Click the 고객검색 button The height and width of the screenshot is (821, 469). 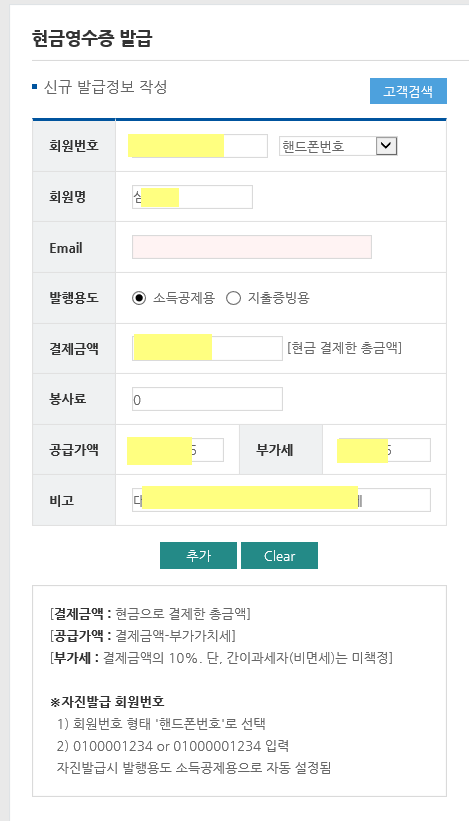(408, 91)
